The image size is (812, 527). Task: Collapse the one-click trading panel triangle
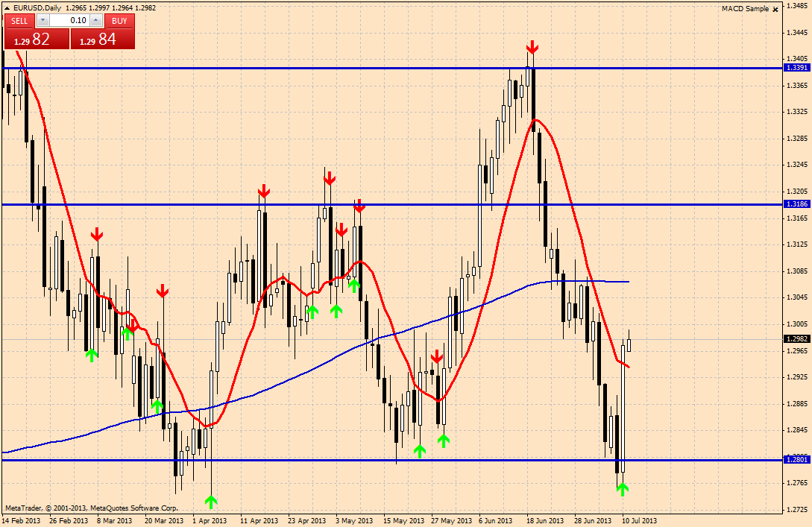point(7,7)
